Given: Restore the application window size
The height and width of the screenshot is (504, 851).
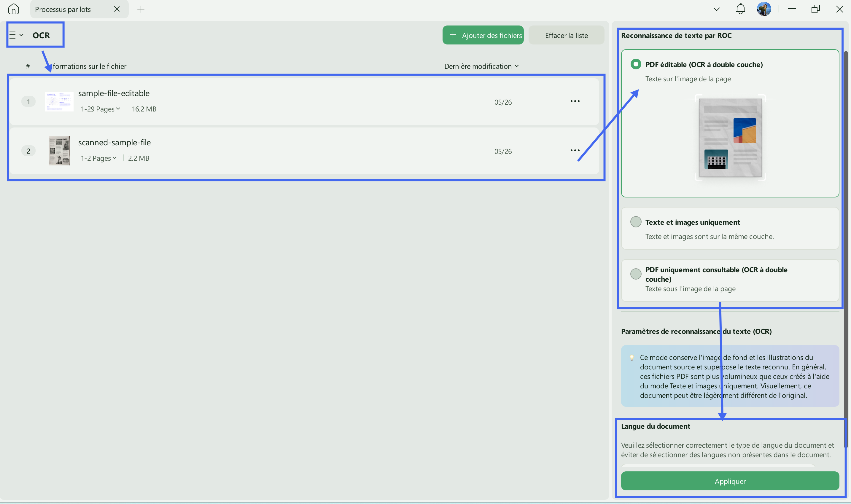Looking at the screenshot, I should 816,9.
